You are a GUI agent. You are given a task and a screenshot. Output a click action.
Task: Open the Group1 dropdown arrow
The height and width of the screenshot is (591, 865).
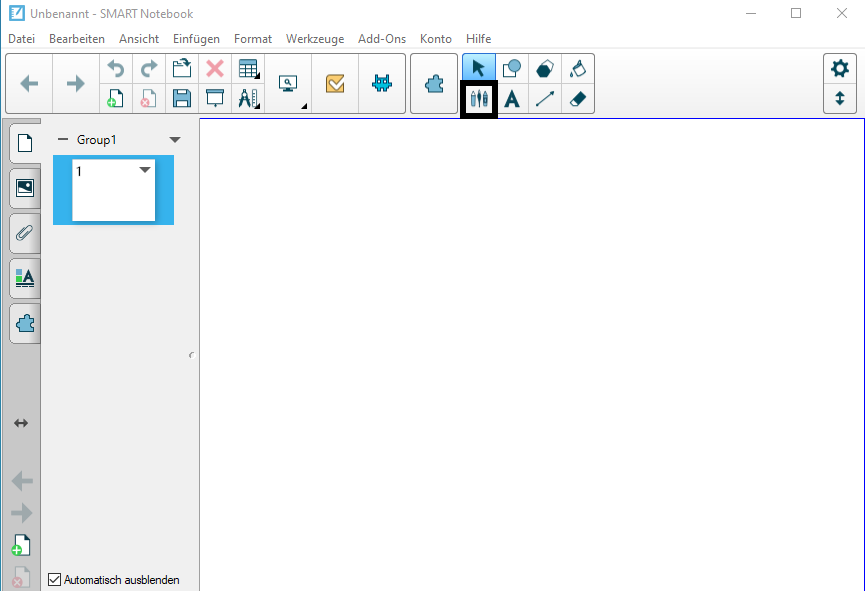pos(175,140)
